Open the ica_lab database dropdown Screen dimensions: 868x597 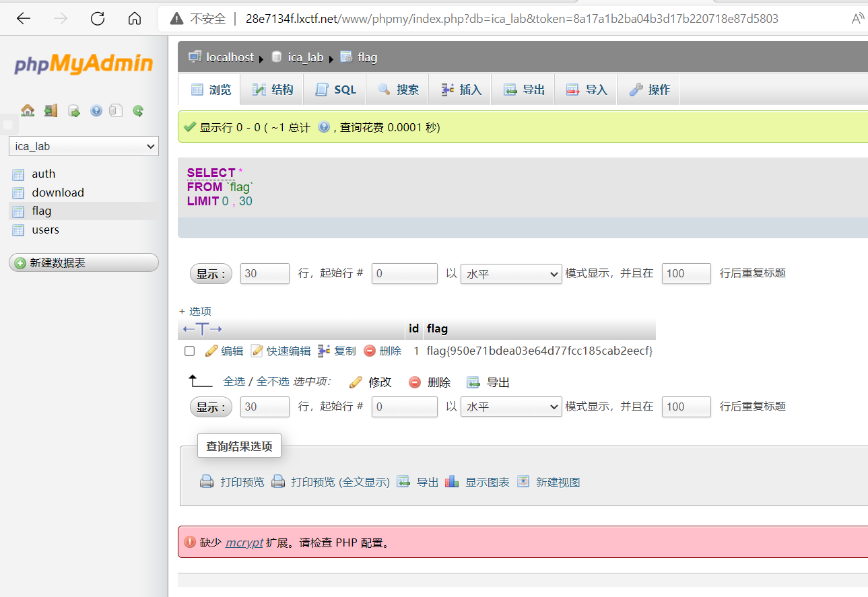[84, 146]
